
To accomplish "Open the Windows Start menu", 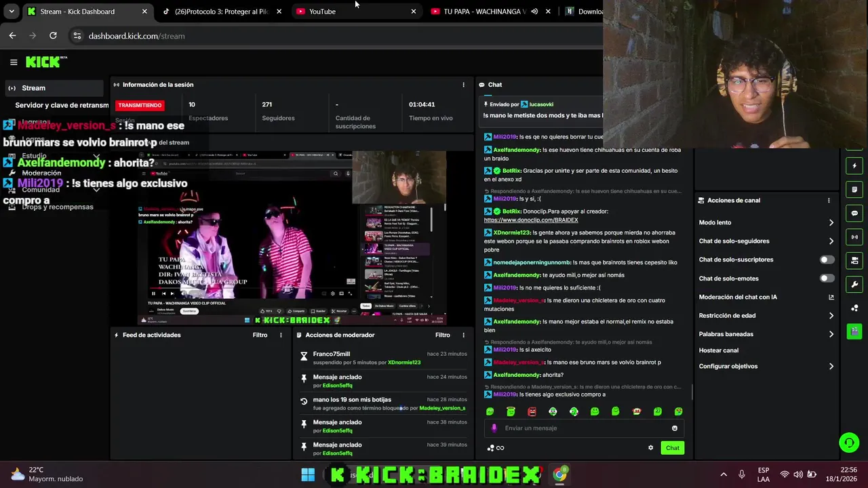I will pyautogui.click(x=307, y=474).
